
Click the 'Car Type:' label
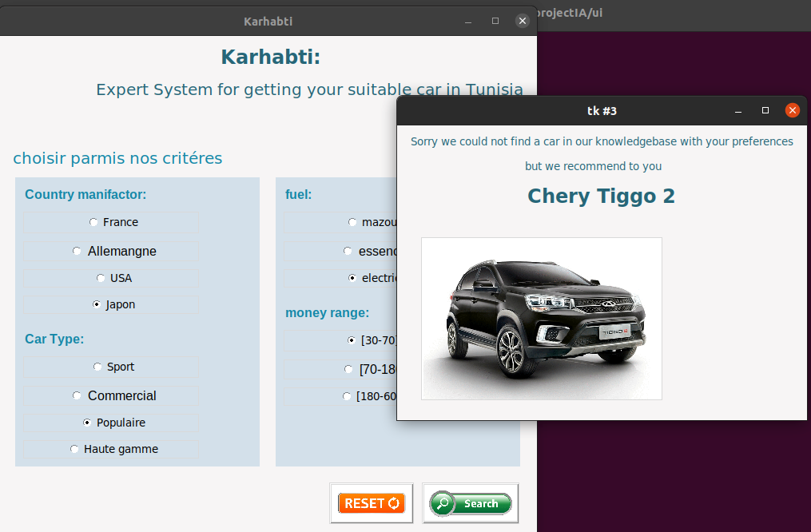[x=54, y=339]
